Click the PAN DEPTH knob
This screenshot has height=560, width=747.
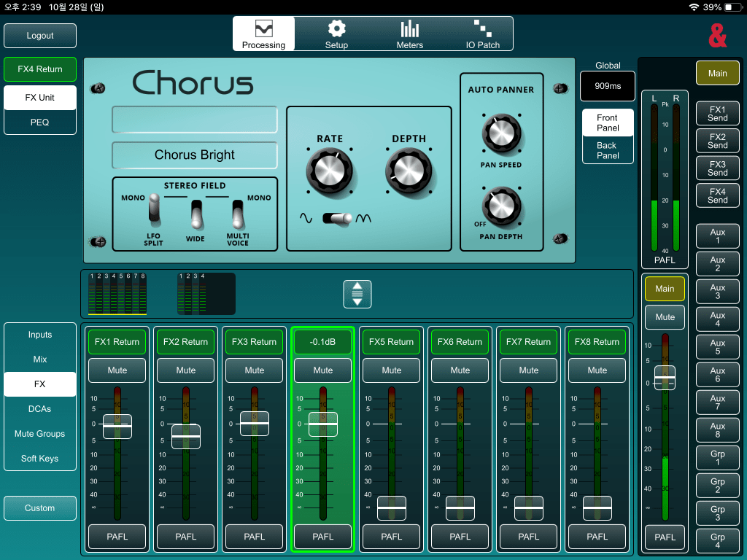tap(500, 206)
